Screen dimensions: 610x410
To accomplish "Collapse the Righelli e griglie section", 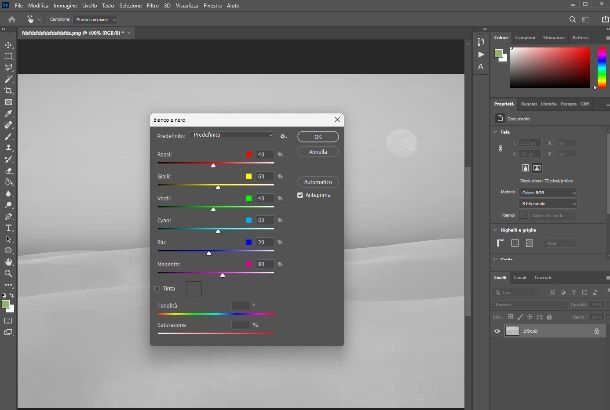I will 495,230.
